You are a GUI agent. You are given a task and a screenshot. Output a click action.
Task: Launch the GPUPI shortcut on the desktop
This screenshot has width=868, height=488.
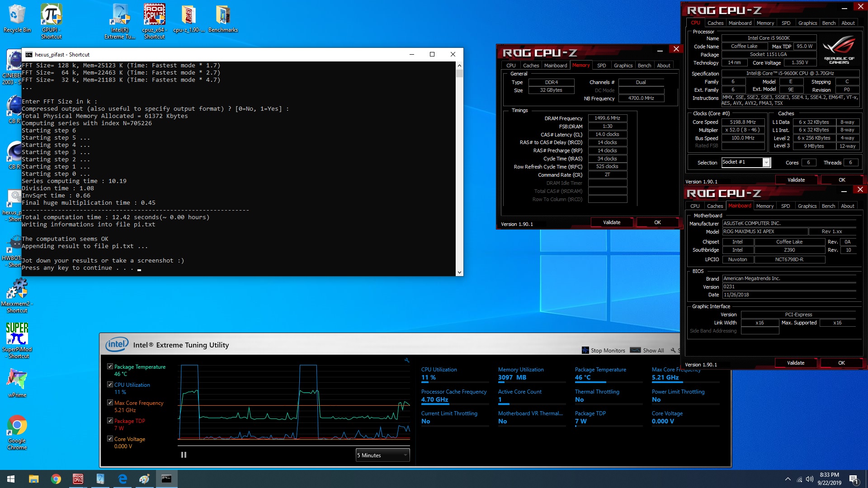[51, 21]
